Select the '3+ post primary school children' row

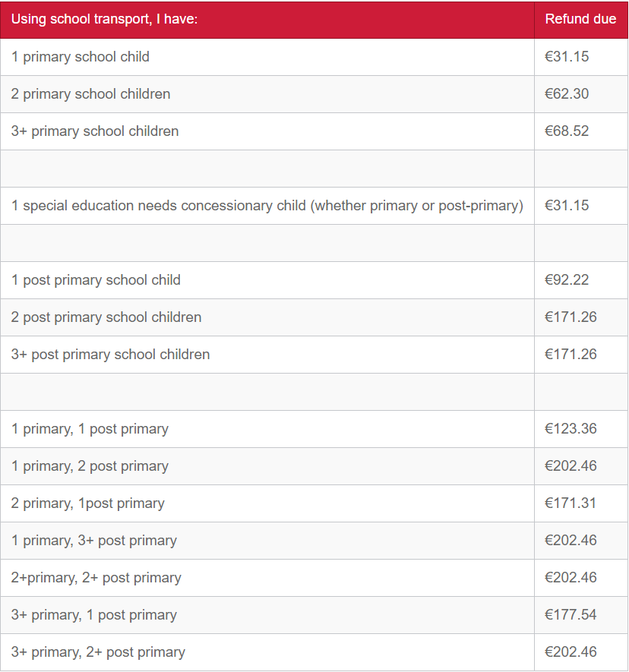(314, 355)
